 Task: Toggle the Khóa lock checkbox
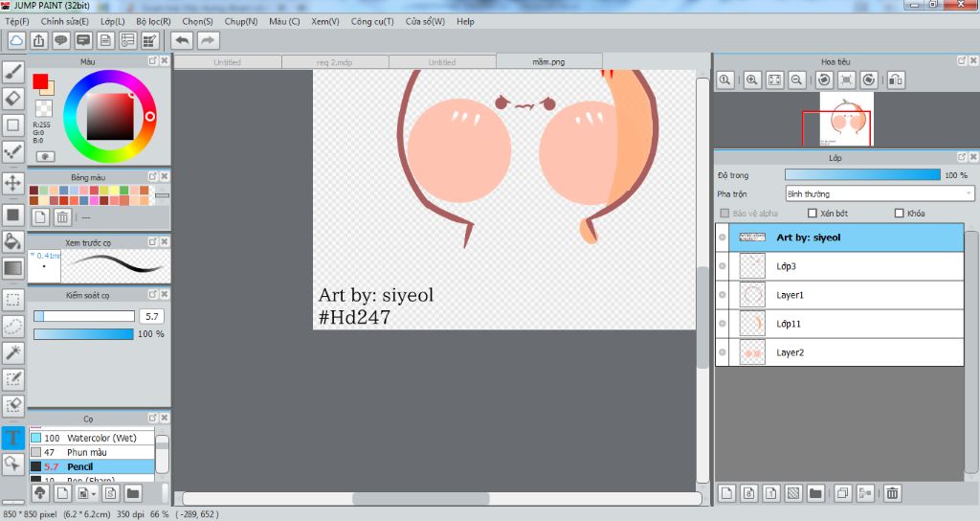pos(900,214)
